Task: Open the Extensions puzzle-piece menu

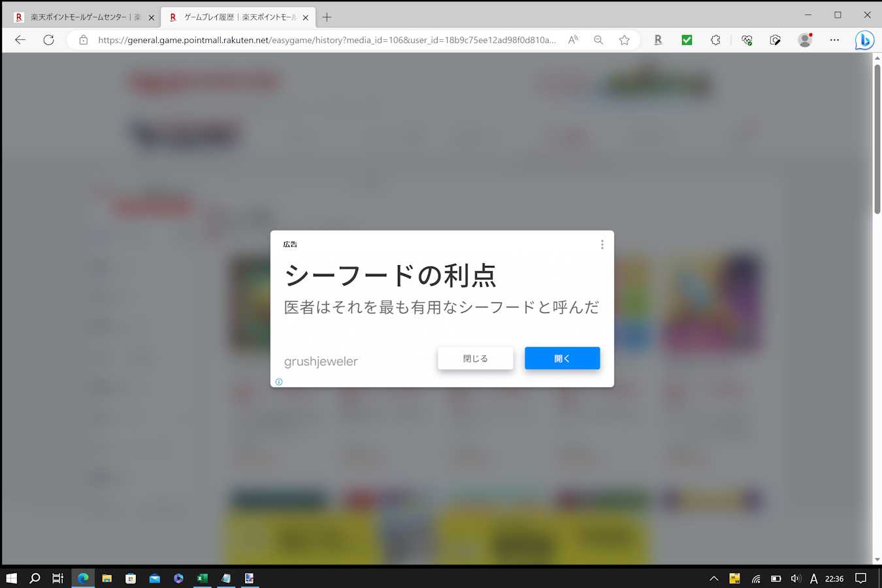Action: coord(715,40)
